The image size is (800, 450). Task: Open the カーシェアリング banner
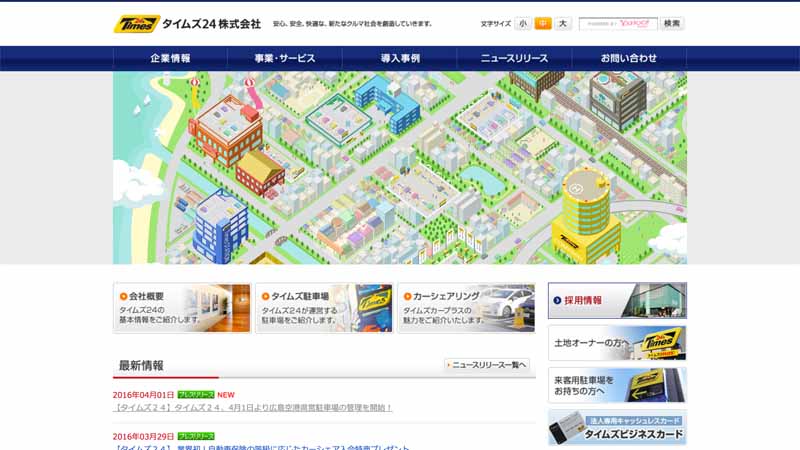pyautogui.click(x=466, y=308)
